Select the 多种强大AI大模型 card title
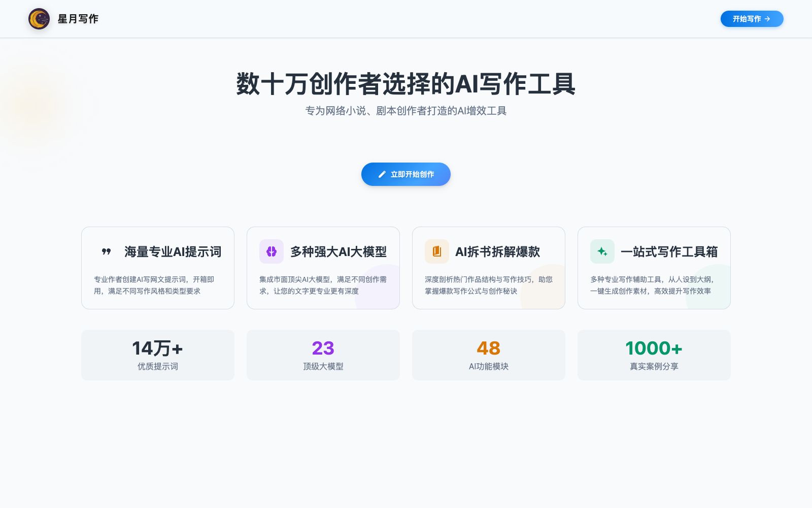 tap(339, 251)
